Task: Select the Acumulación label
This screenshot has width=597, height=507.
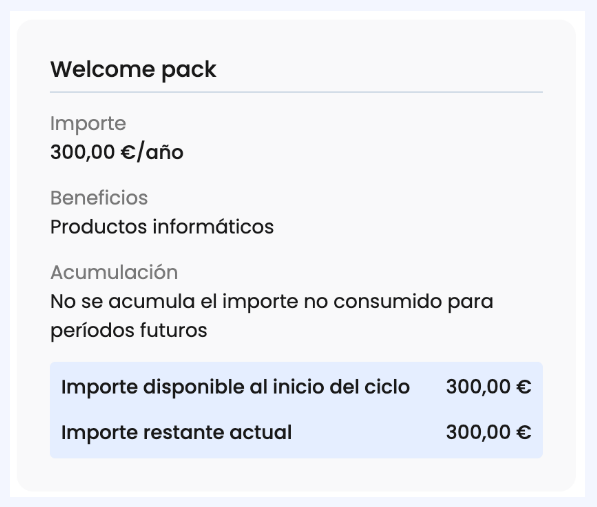Action: click(114, 273)
